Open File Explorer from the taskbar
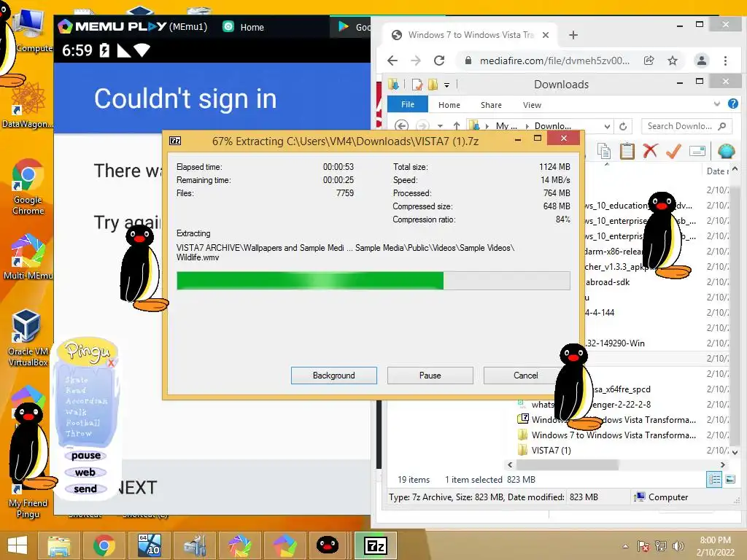The width and height of the screenshot is (747, 560). click(59, 545)
